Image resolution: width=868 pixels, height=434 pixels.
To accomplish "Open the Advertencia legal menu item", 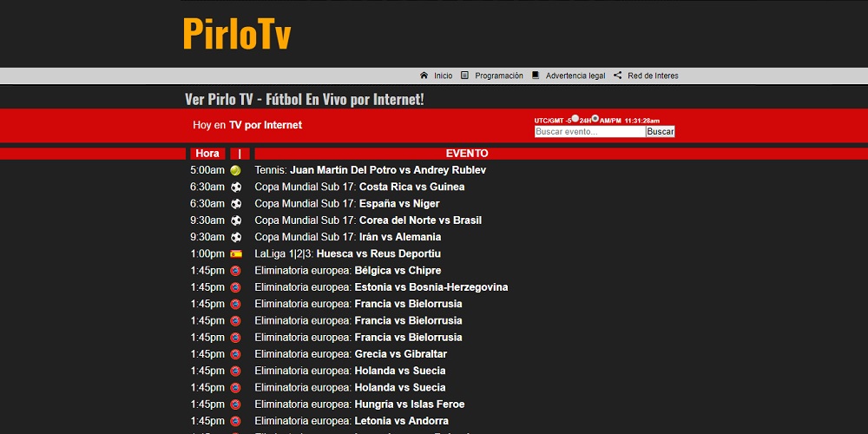I will coord(575,76).
